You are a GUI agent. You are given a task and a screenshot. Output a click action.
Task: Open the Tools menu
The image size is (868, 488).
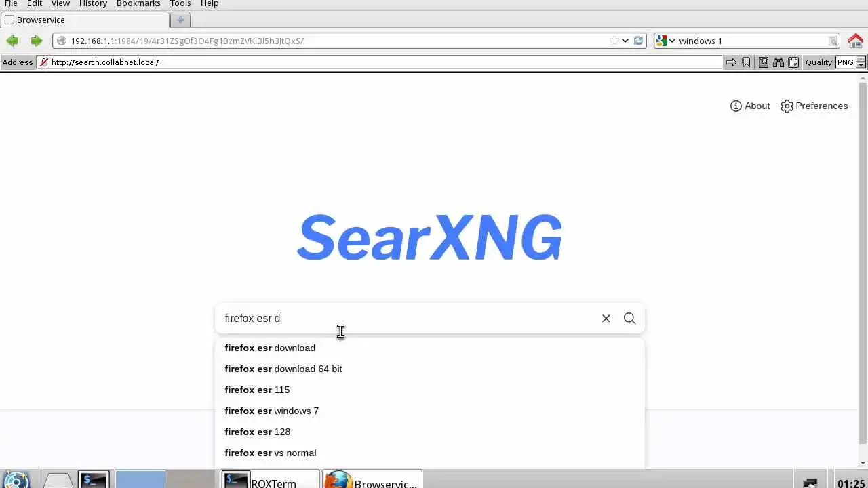[x=180, y=4]
